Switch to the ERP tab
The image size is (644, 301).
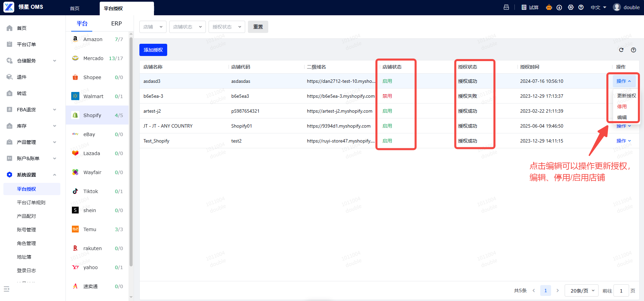(116, 23)
